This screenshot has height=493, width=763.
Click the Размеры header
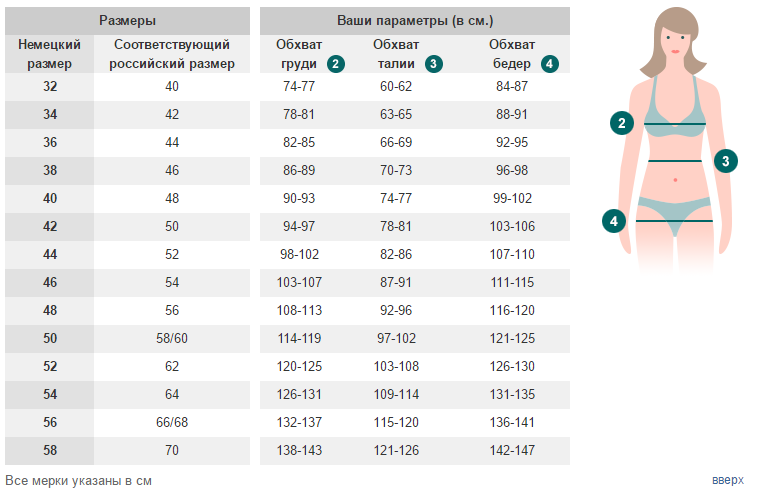(x=127, y=20)
